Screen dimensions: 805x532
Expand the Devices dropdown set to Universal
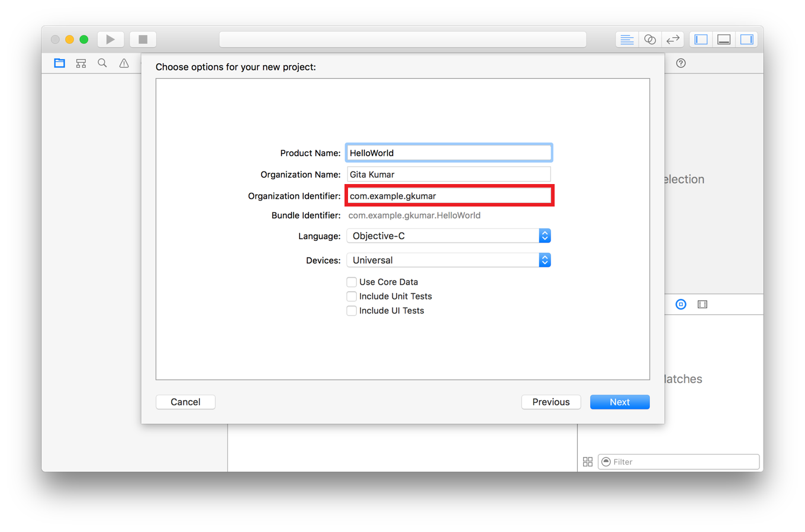[449, 260]
